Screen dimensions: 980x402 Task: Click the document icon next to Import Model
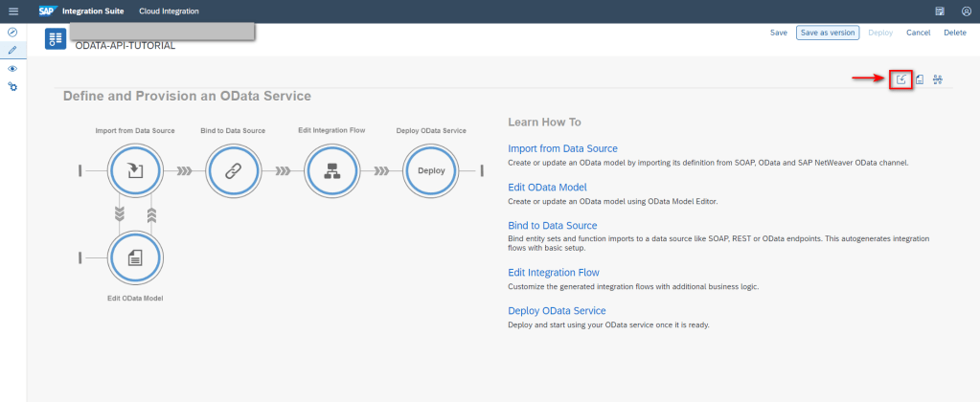(x=920, y=79)
